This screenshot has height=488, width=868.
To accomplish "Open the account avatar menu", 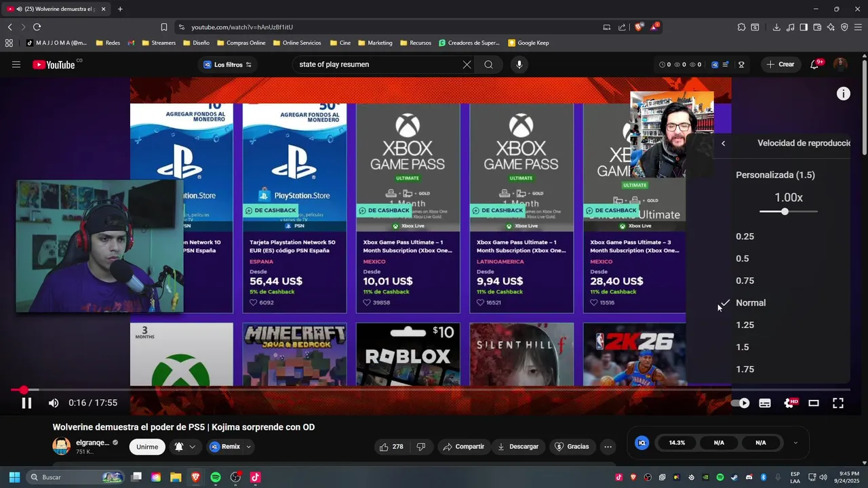I will (x=840, y=64).
